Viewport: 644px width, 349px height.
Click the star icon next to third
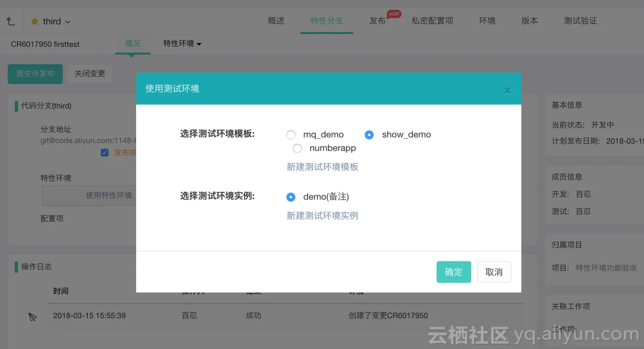coord(34,21)
